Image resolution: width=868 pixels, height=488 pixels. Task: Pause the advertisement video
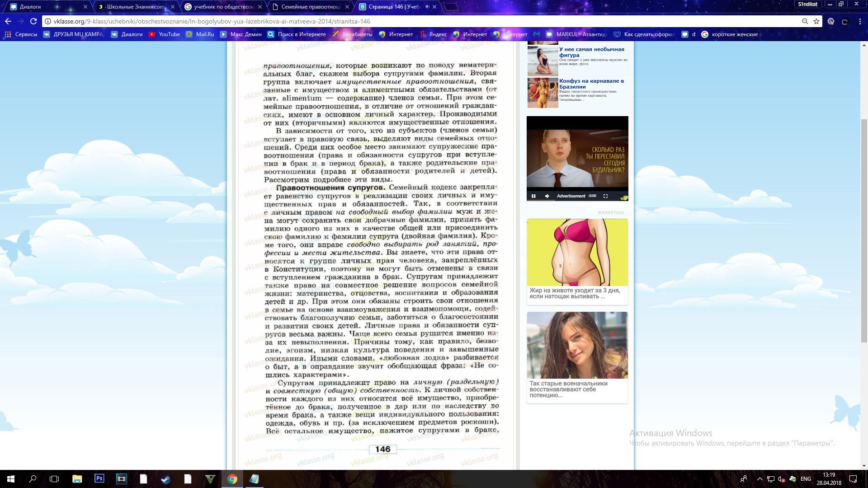pos(533,196)
